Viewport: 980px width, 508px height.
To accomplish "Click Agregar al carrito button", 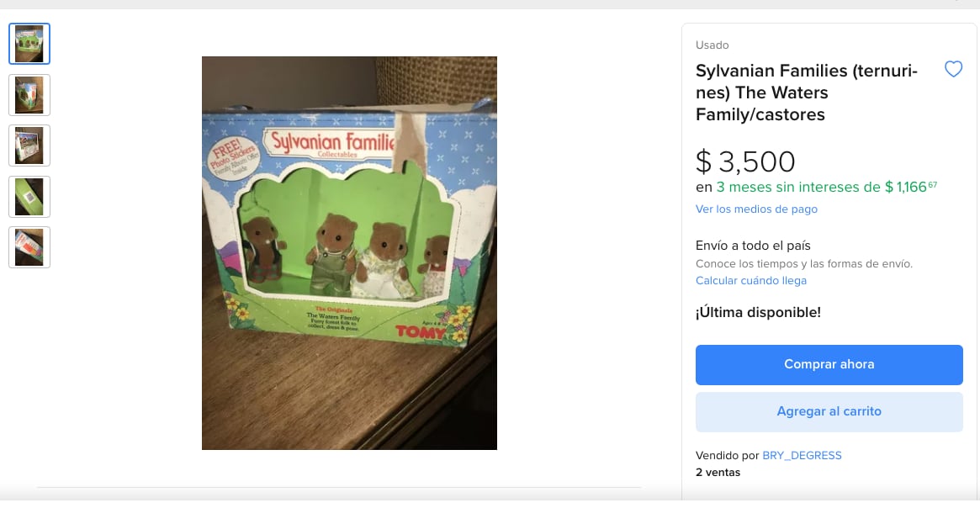I will [x=829, y=411].
